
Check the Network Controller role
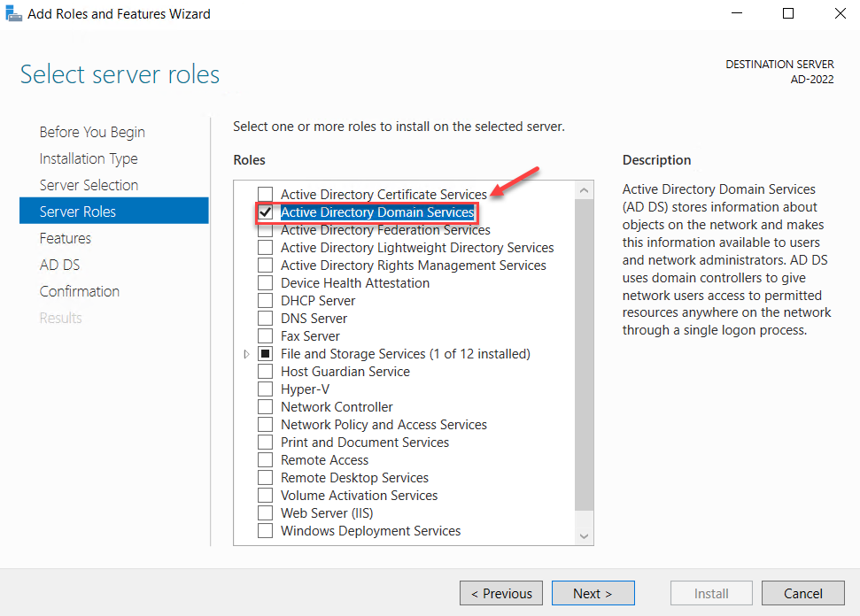tap(264, 406)
